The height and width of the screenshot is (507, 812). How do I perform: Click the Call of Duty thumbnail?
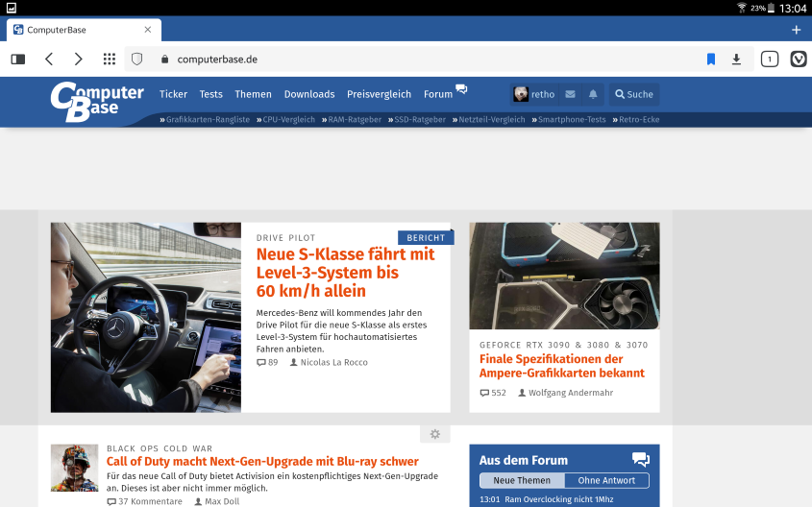tap(75, 468)
